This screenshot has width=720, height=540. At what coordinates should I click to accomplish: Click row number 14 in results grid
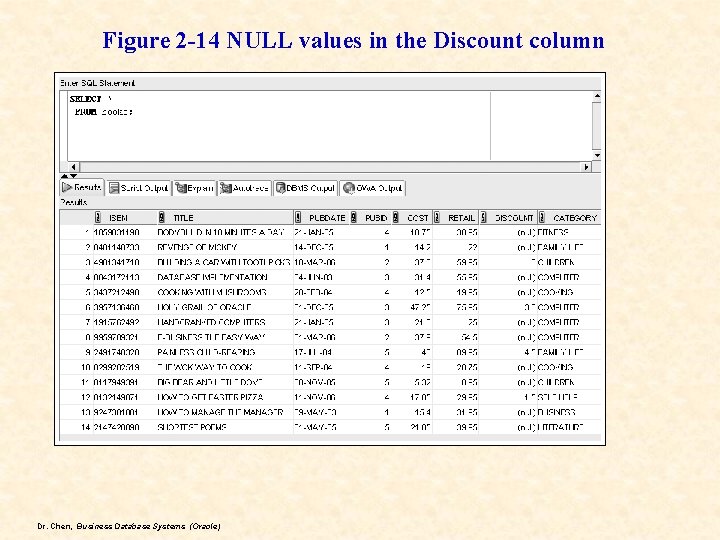tap(85, 427)
